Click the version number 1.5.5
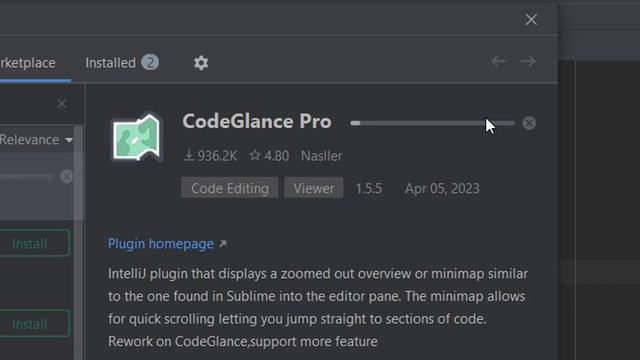 pyautogui.click(x=369, y=188)
